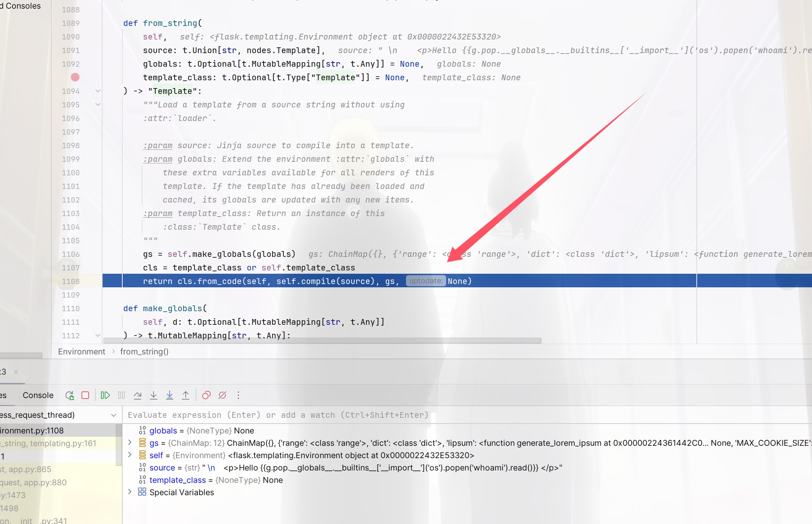Expand the self Environment variable

(130, 455)
